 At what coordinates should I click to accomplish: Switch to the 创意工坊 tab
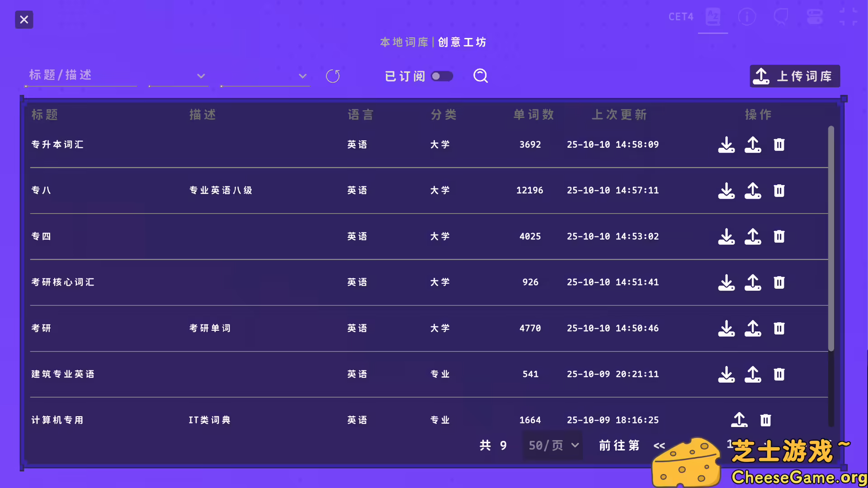[x=462, y=42]
